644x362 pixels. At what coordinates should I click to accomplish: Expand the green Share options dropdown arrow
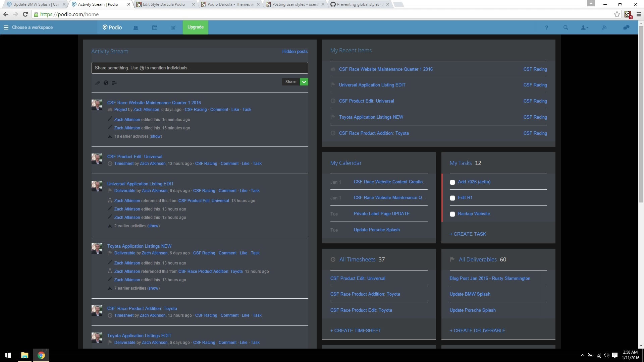pos(304,82)
